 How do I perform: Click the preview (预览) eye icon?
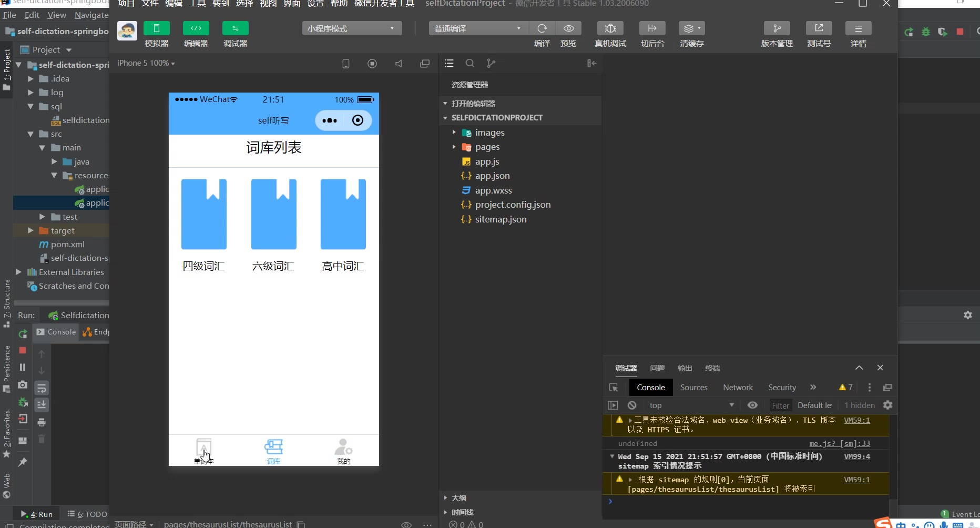[x=568, y=28]
